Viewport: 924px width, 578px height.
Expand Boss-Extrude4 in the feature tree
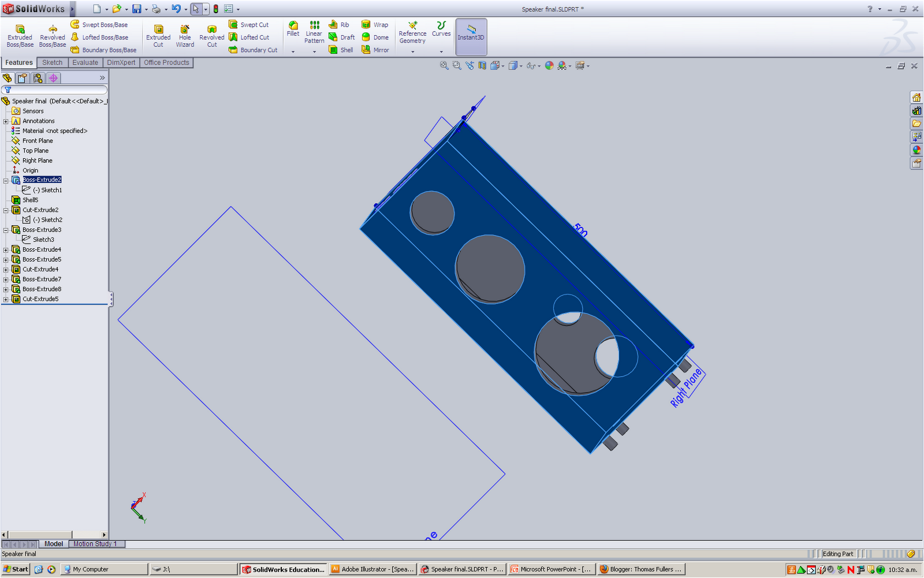tap(5, 249)
